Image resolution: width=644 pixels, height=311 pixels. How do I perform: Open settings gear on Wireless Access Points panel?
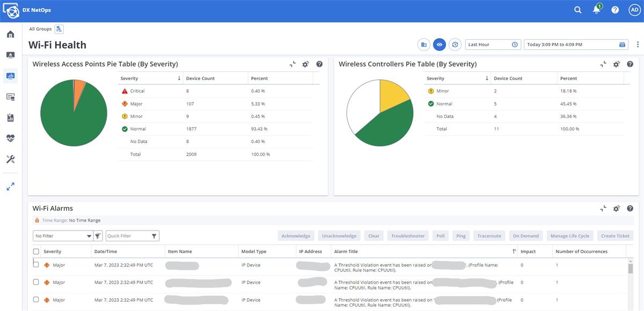click(x=305, y=64)
